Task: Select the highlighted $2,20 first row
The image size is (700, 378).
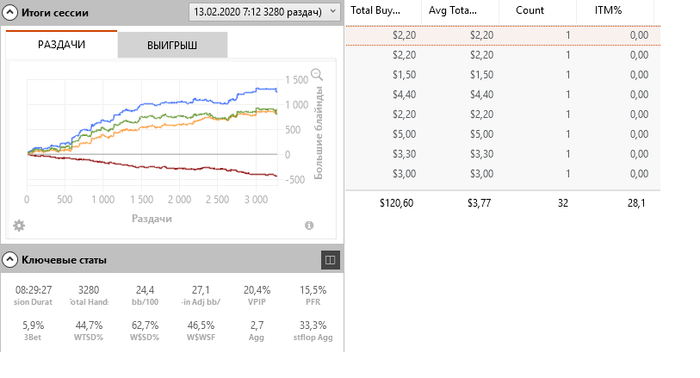Action: [x=503, y=35]
